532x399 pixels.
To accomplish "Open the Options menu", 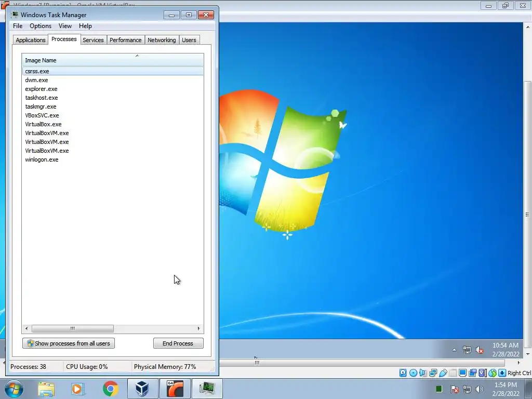I will [x=41, y=26].
